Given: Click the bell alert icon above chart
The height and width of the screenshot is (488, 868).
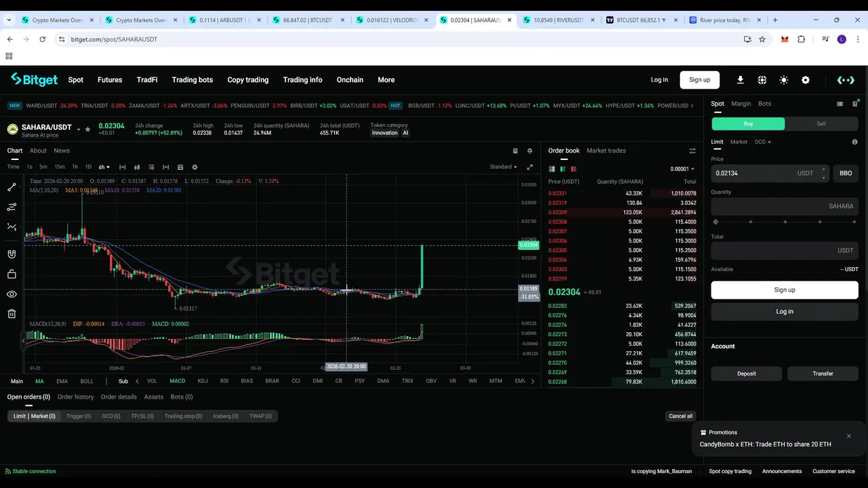Looking at the screenshot, I should [x=530, y=150].
